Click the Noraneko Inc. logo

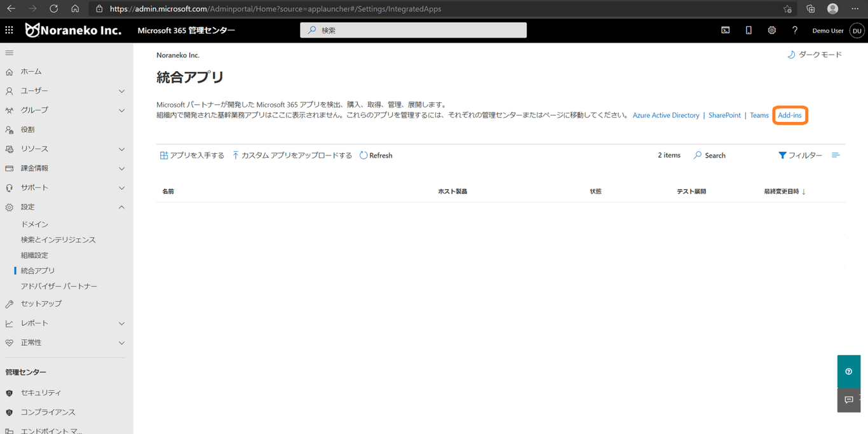(x=72, y=30)
